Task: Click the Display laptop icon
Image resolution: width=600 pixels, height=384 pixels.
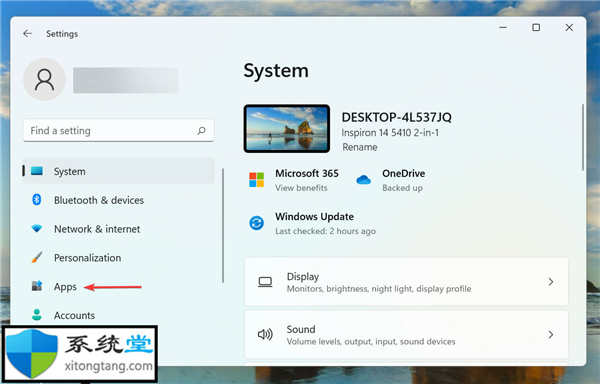Action: pyautogui.click(x=265, y=282)
